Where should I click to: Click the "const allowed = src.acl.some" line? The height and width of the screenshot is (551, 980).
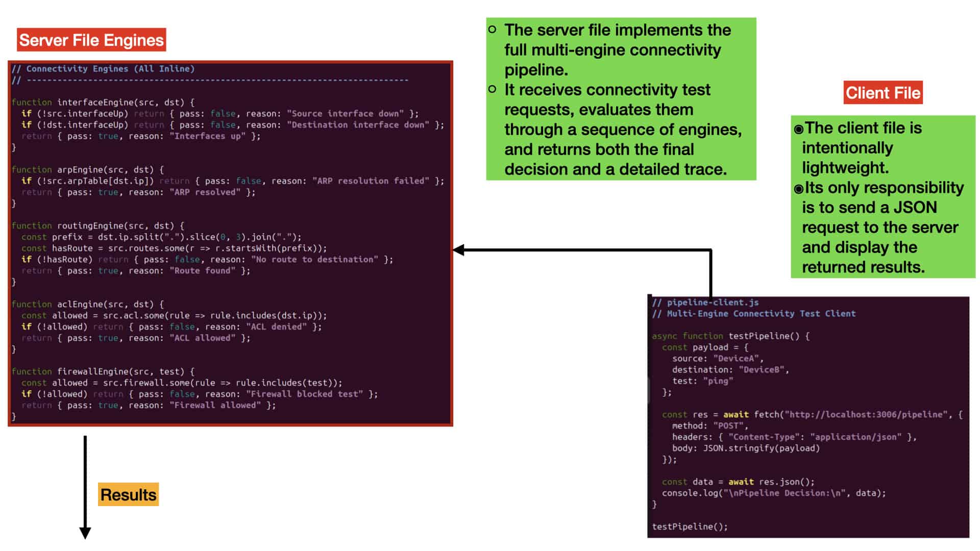174,316
